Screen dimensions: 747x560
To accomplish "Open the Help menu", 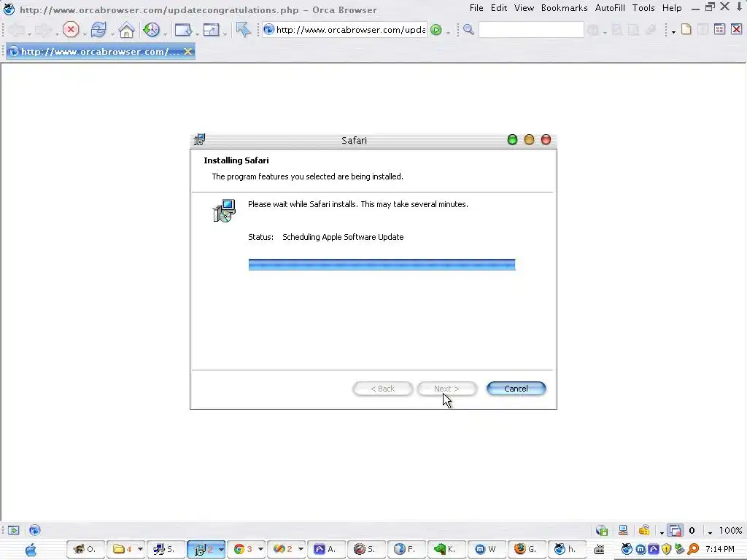I will (x=672, y=8).
